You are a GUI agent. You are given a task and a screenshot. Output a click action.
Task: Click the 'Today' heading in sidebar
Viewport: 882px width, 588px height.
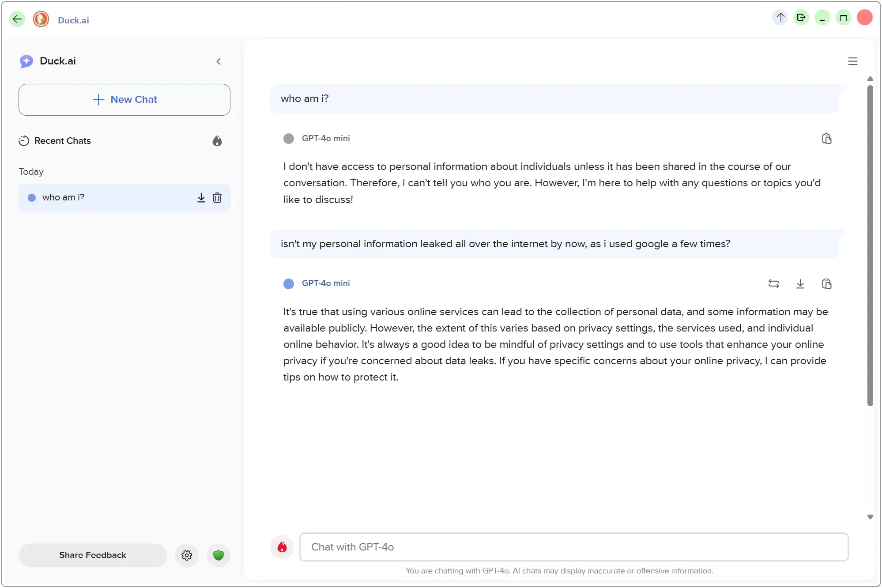pyautogui.click(x=31, y=172)
